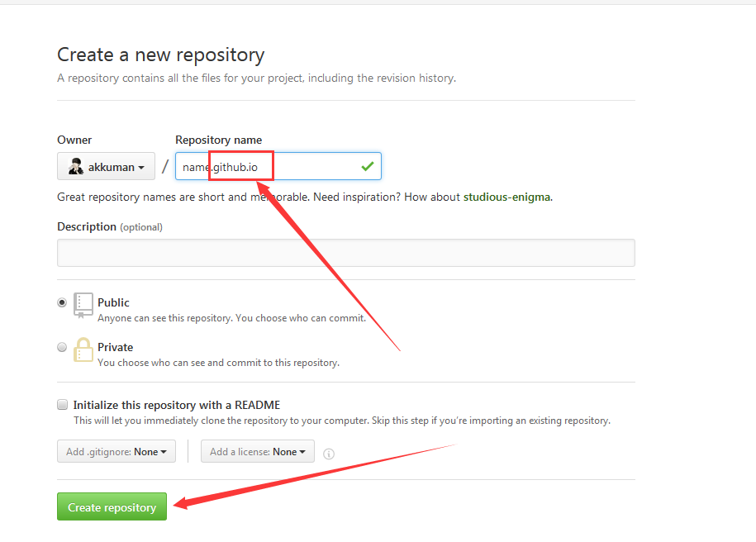Click the Public option label
Image resolution: width=756 pixels, height=542 pixels.
tap(113, 302)
